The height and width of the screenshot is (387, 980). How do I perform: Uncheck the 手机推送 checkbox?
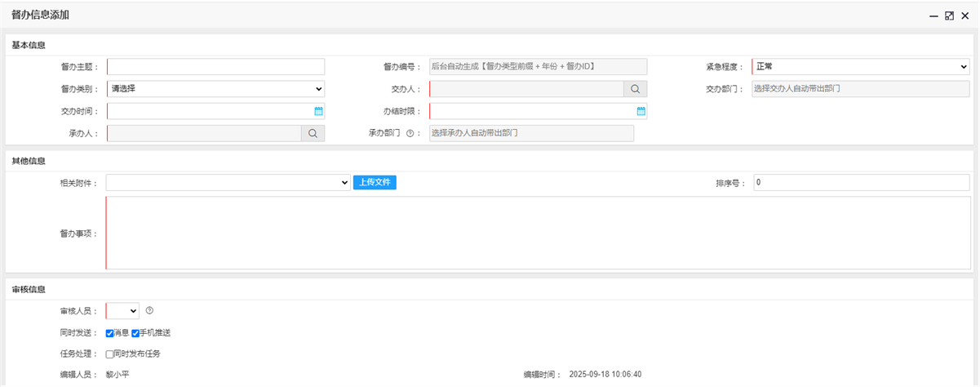135,333
